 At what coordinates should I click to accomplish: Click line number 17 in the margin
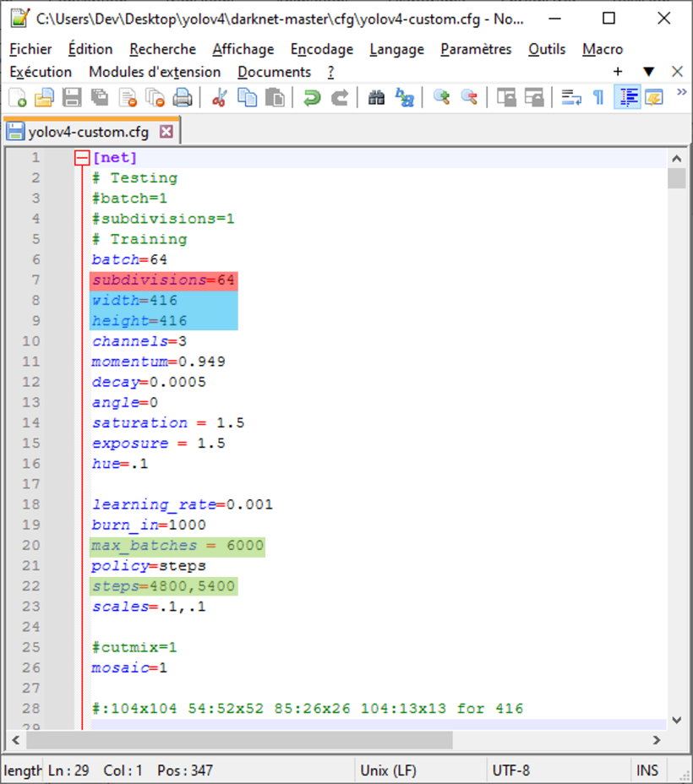point(30,484)
